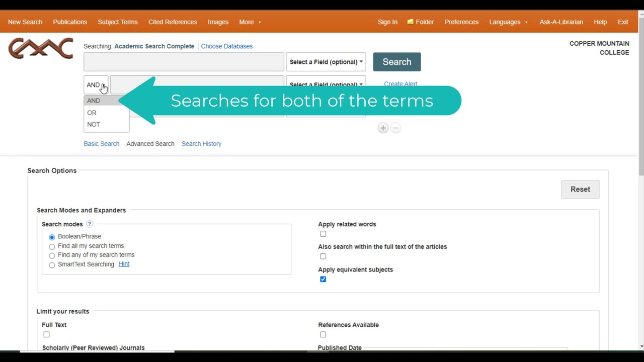Open the Search modes help question icon
This screenshot has width=644, height=362.
[x=90, y=224]
